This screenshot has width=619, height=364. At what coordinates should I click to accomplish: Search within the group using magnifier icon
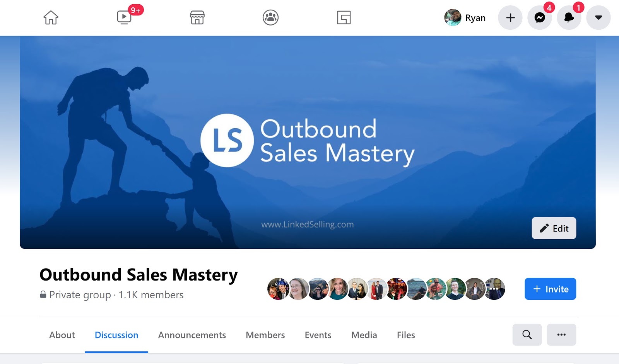pyautogui.click(x=527, y=335)
